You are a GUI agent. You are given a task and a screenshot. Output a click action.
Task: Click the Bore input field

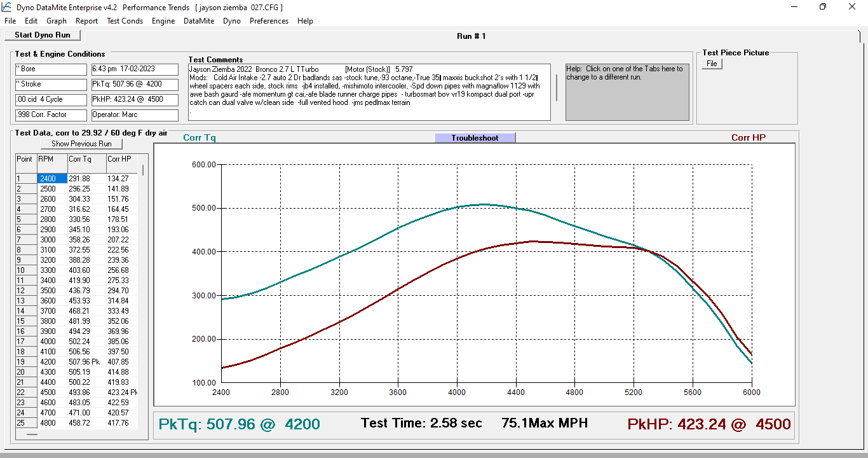51,69
